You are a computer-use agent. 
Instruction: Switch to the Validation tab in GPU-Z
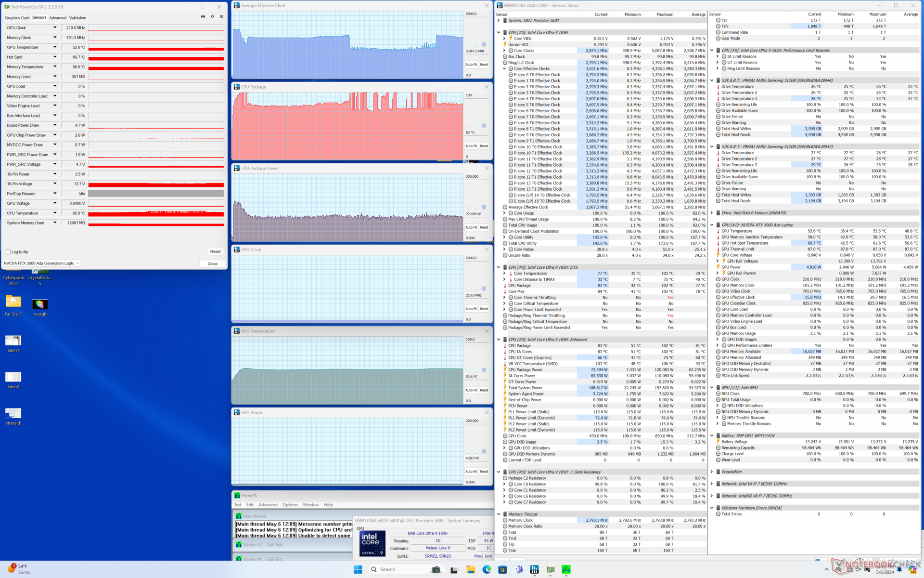click(x=77, y=18)
